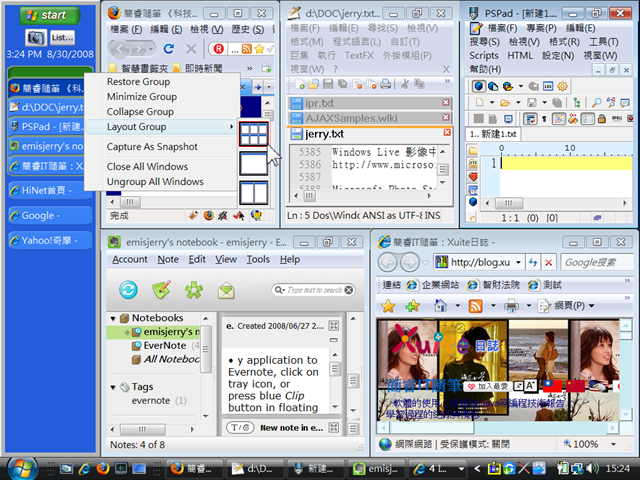Click save icon in jerry.txt editor toolbar
This screenshot has height=480, width=640.
pos(328,84)
